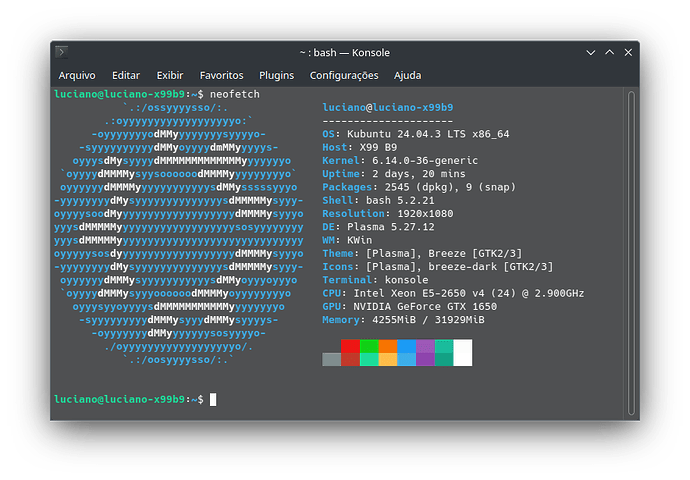Click the "~ : bash — Konsole" window title
The width and height of the screenshot is (690, 480).
click(x=344, y=52)
